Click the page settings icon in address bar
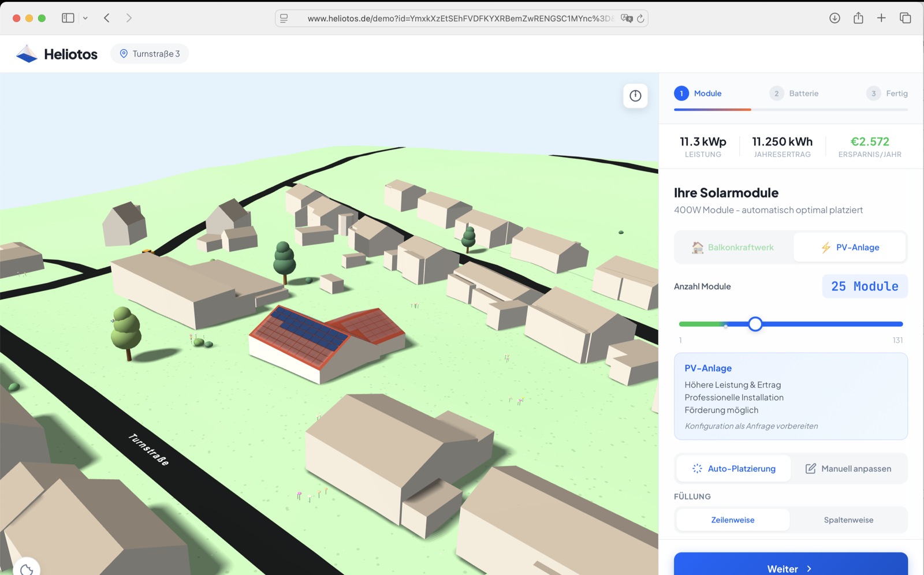This screenshot has width=924, height=575. coord(284,18)
